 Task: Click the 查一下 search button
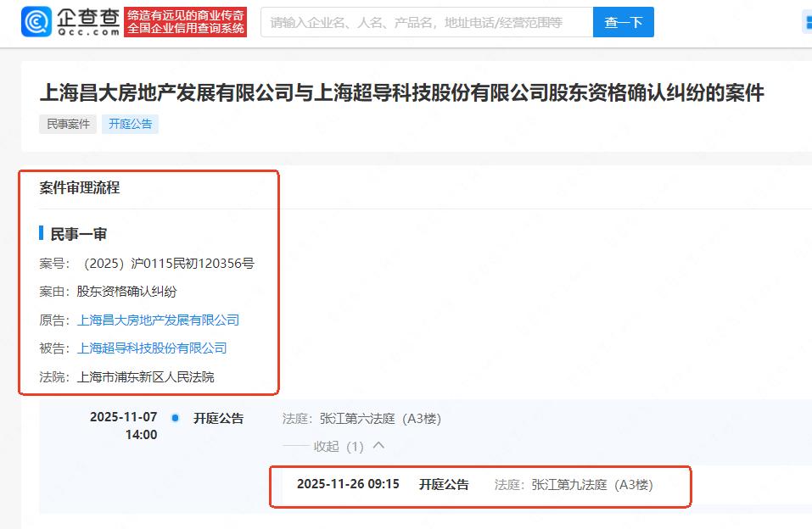pos(624,22)
